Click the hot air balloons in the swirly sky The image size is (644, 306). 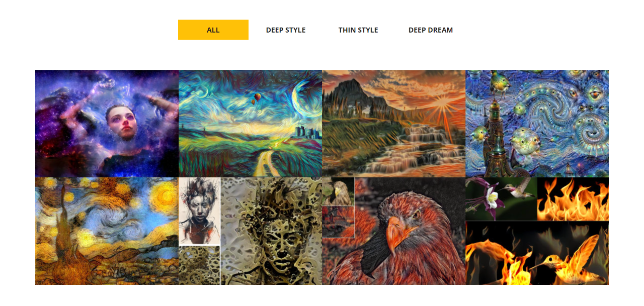coord(257,98)
